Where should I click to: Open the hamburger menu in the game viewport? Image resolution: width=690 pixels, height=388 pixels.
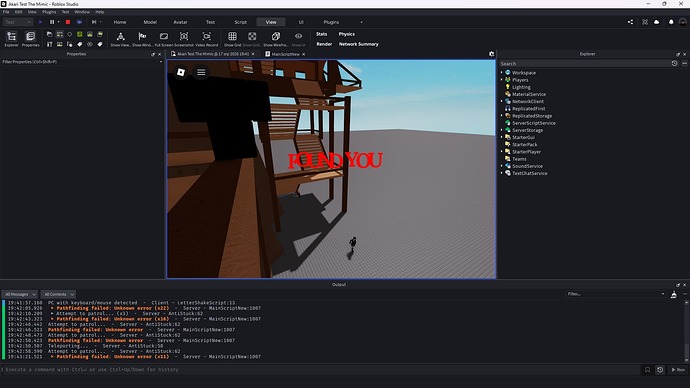point(201,72)
